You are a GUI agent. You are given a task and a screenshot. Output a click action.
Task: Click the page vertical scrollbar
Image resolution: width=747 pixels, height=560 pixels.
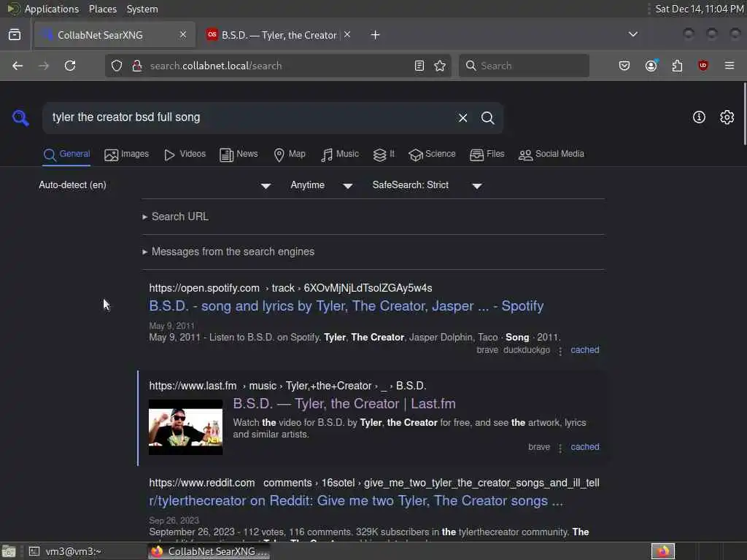(744, 114)
